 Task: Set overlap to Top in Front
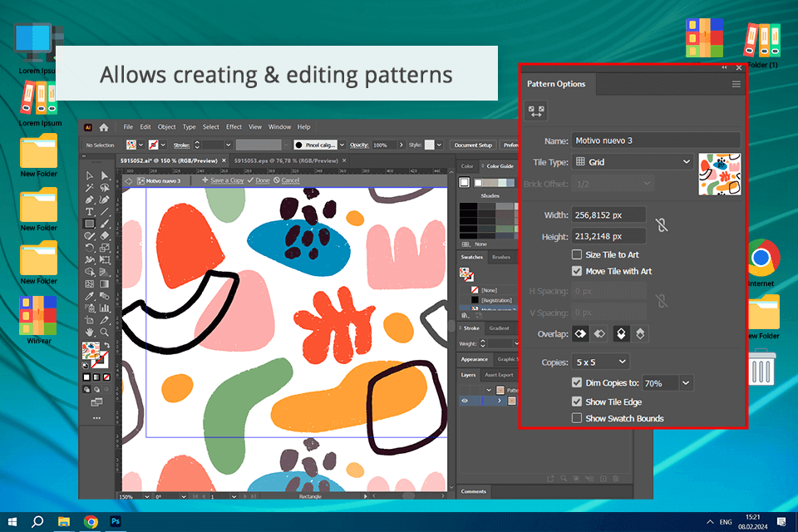click(621, 334)
